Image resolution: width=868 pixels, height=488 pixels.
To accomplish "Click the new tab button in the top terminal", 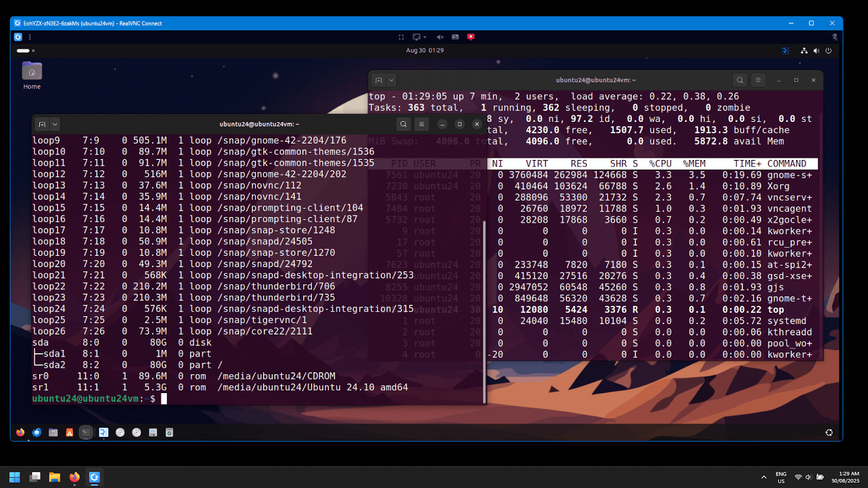I will (x=379, y=80).
